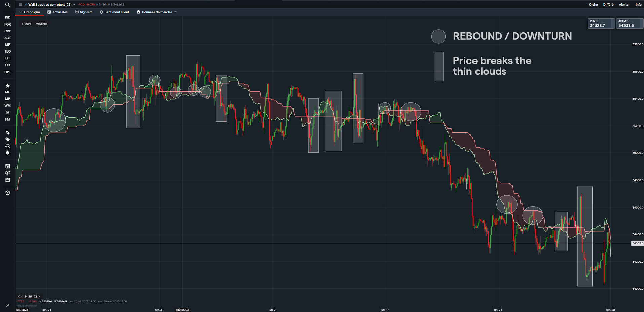This screenshot has width=644, height=312.
Task: Open the price tag orders icon
Action: click(x=7, y=139)
